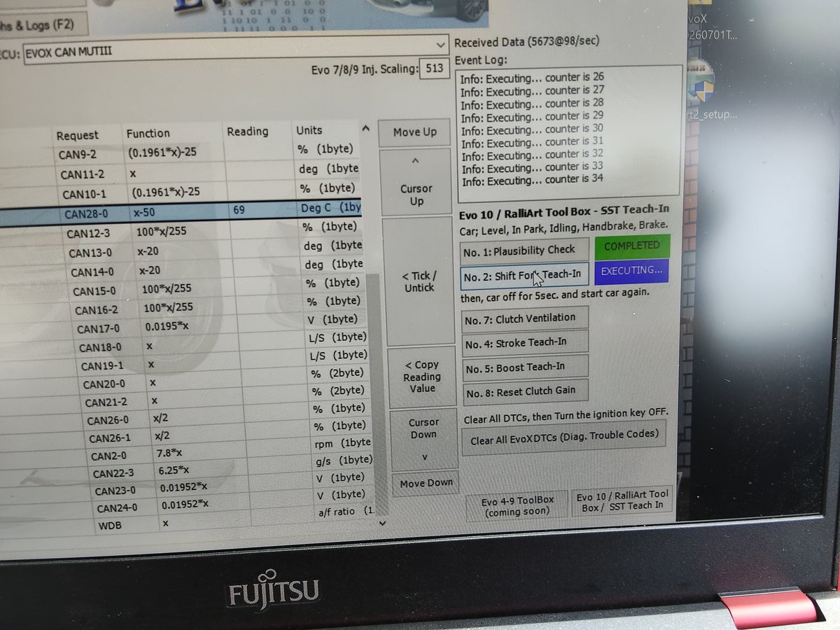Click the Move Down button
Image resolution: width=840 pixels, height=630 pixels.
(426, 483)
